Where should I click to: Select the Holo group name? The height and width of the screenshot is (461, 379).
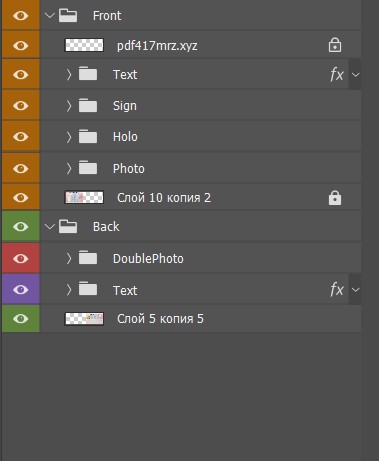pos(125,137)
